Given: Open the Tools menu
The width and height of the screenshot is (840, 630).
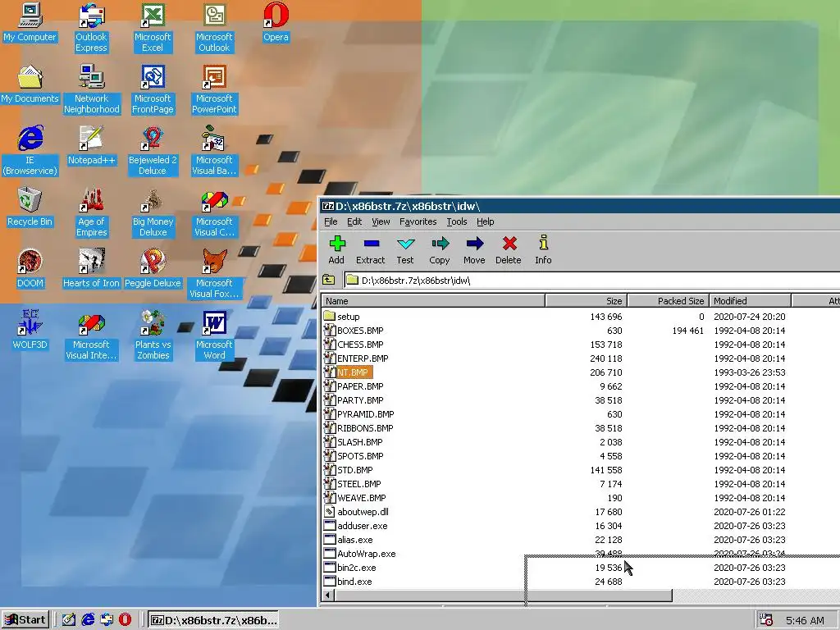Looking at the screenshot, I should 457,221.
